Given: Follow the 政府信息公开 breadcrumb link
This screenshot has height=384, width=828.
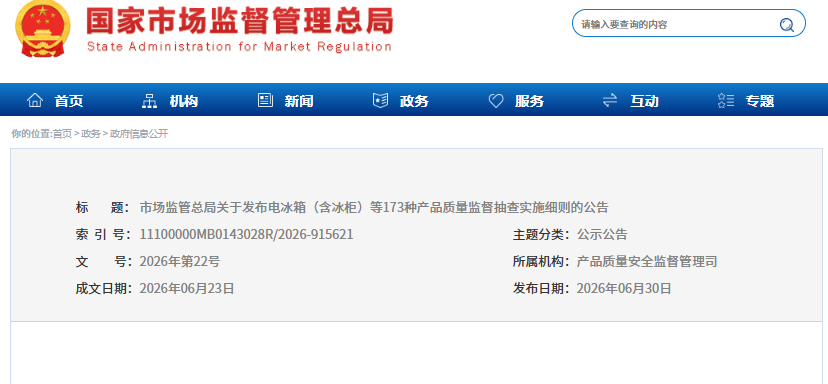Looking at the screenshot, I should pos(139,134).
